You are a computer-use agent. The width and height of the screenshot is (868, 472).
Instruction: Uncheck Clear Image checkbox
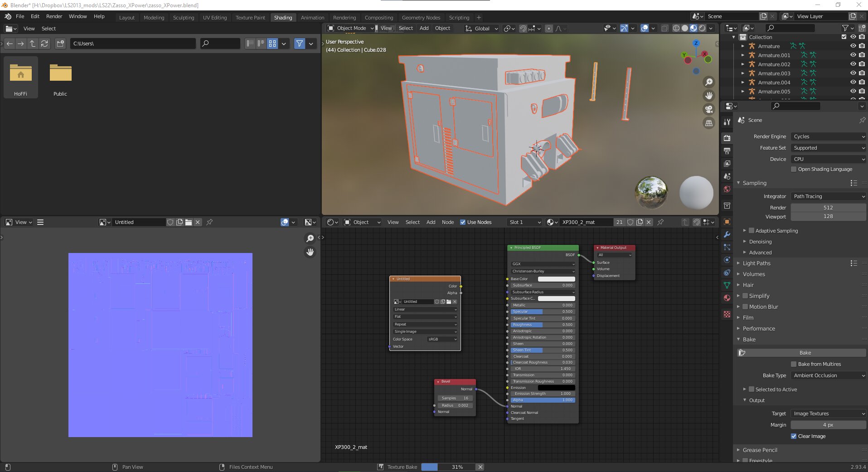pos(794,436)
